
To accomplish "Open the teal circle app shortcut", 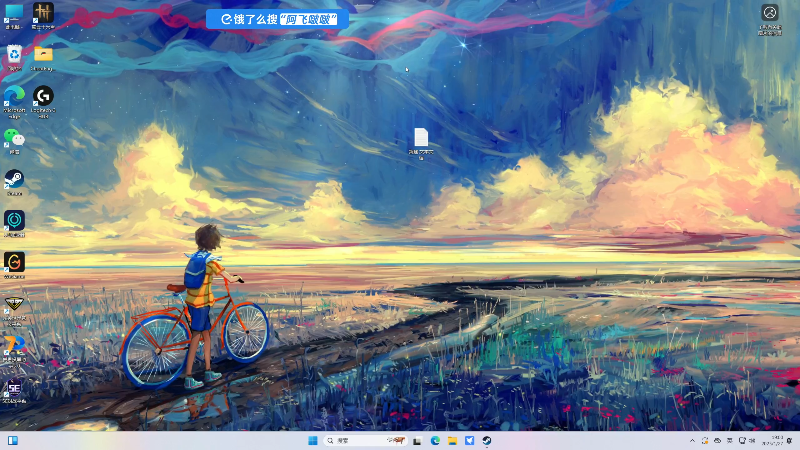I will point(14,224).
